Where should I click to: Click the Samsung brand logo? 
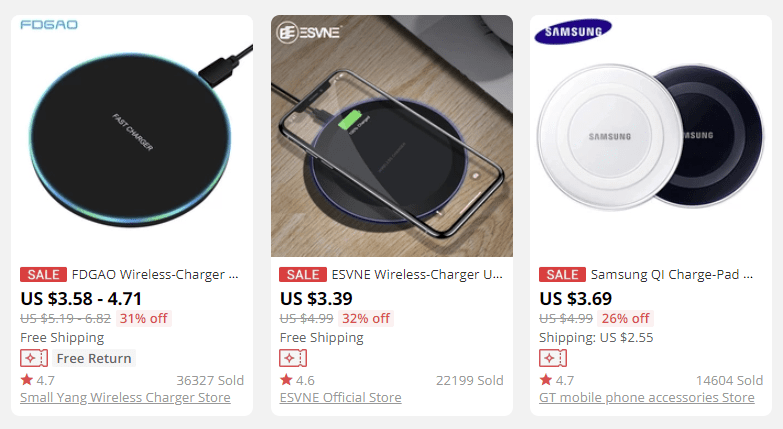click(573, 32)
